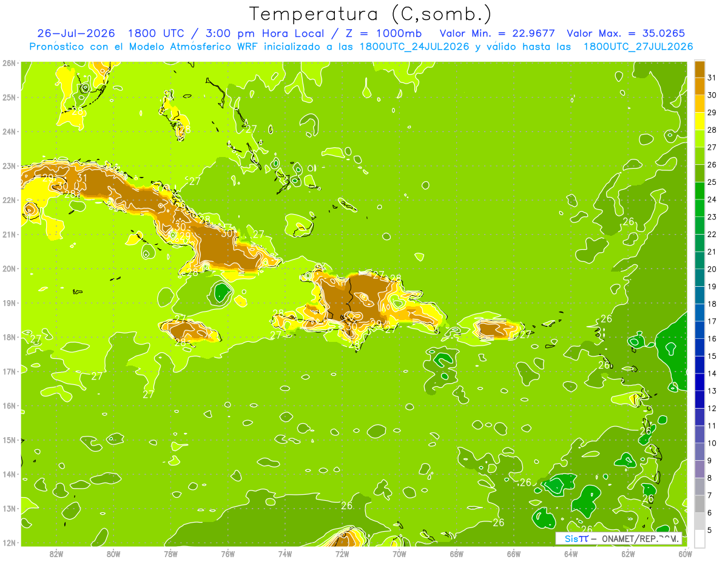Click the '82W' longitude axis label
Viewport: 728px width, 562px height.
[x=56, y=554]
